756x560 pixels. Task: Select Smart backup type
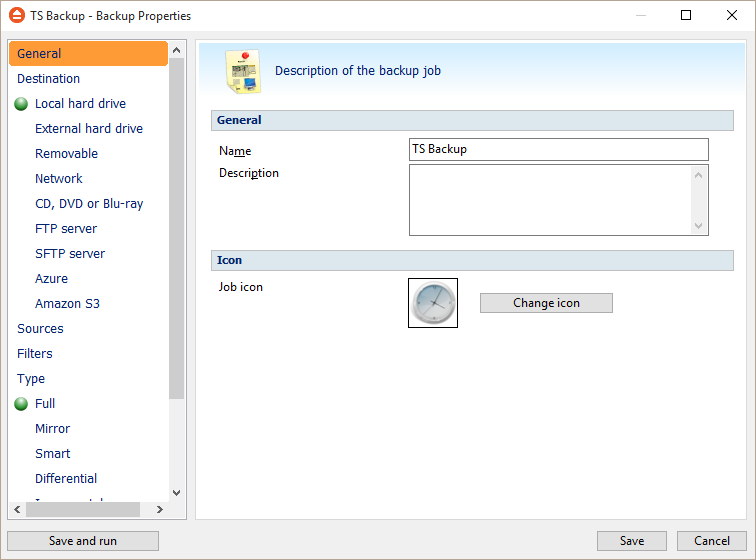pyautogui.click(x=53, y=454)
